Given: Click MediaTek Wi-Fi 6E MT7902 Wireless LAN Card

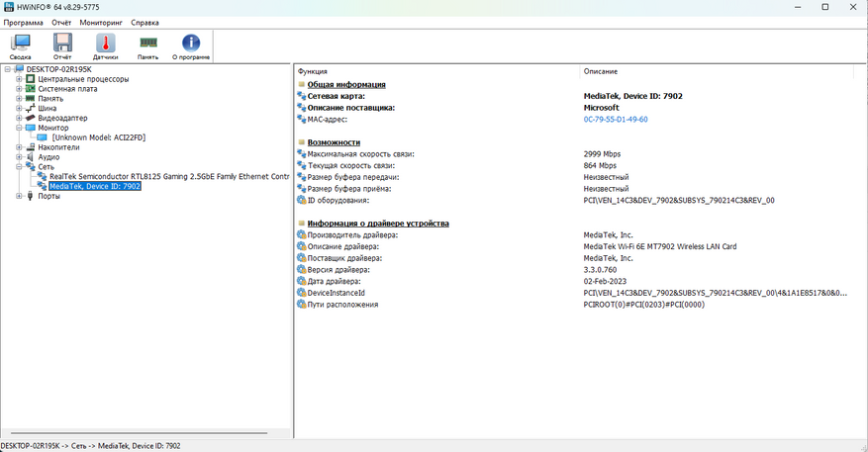Looking at the screenshot, I should 660,246.
